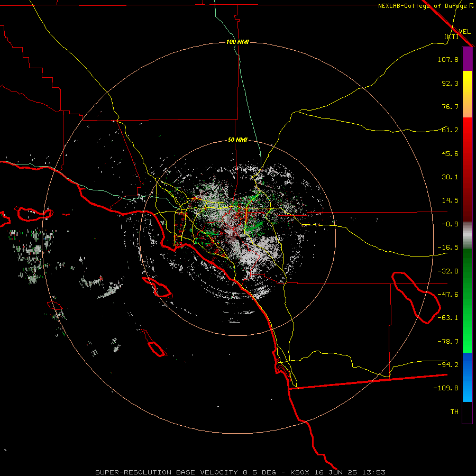
Task: Select the 30.1 legend value
Action: [x=450, y=177]
